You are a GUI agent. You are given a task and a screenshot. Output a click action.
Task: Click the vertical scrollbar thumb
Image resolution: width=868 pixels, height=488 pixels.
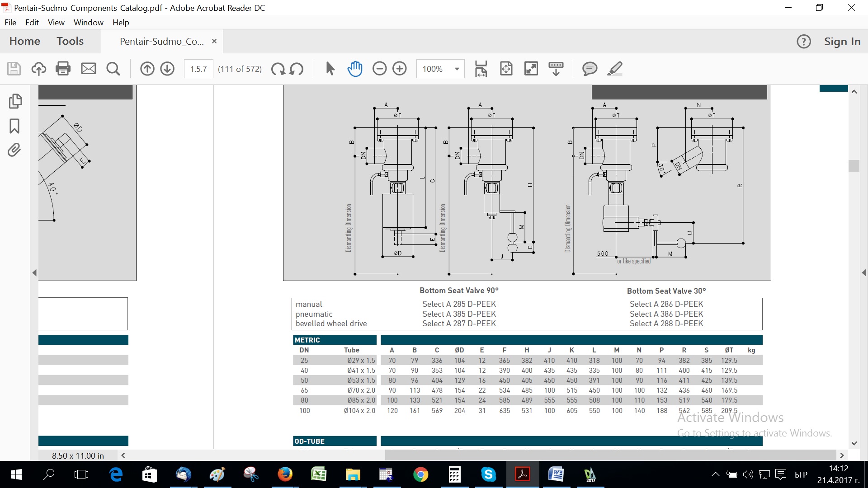click(x=854, y=166)
